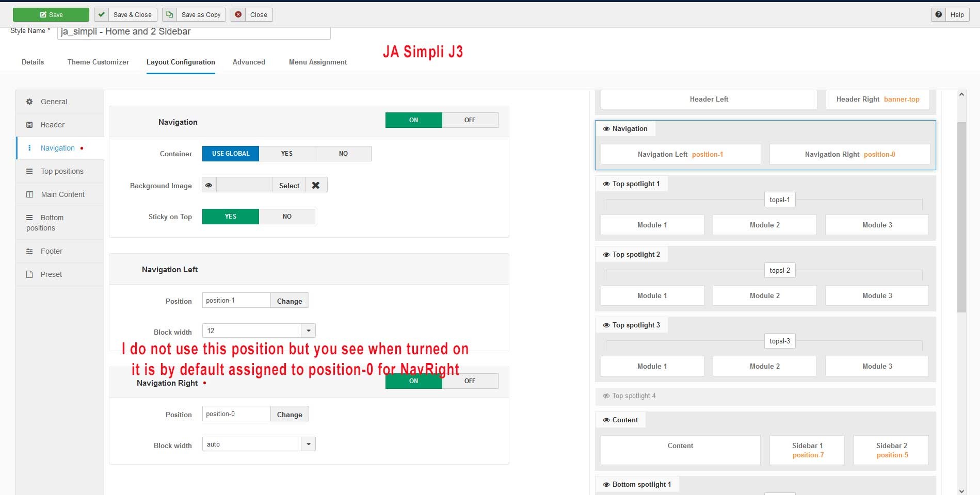Toggle visibility of Top spotlight 1 block

(606, 184)
